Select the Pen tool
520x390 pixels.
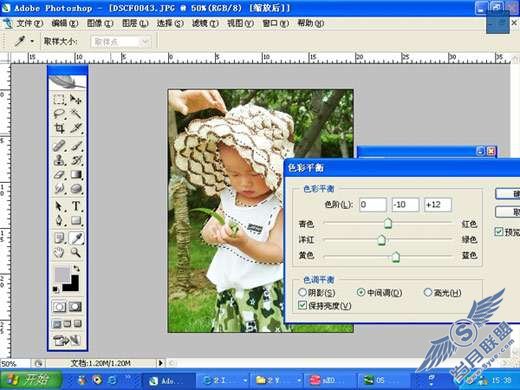(59, 220)
